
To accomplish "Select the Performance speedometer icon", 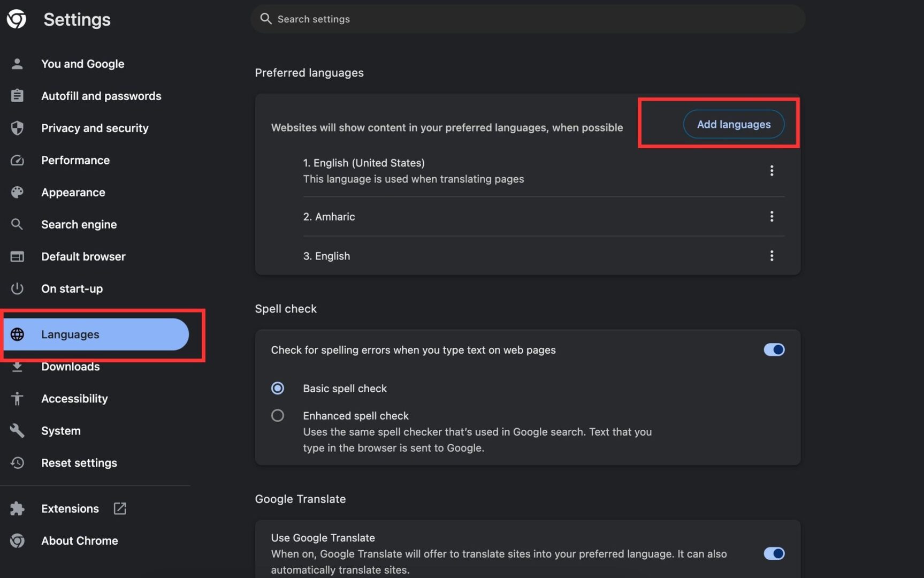I will tap(18, 160).
